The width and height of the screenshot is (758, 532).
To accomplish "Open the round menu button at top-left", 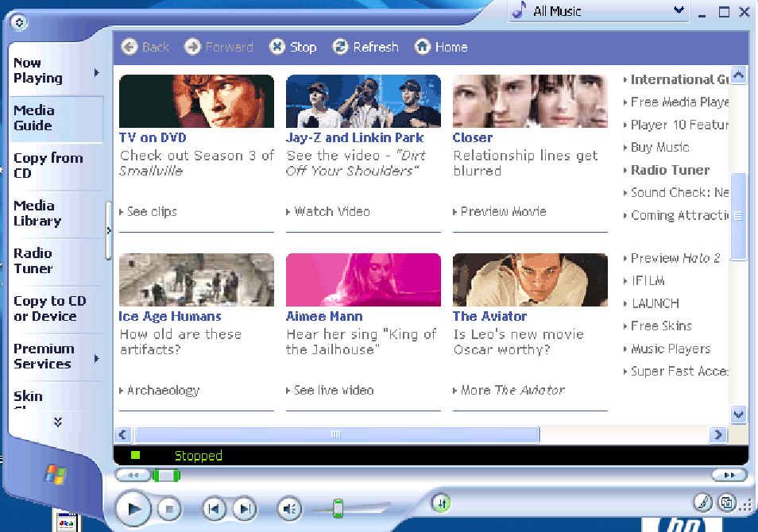I will [19, 22].
